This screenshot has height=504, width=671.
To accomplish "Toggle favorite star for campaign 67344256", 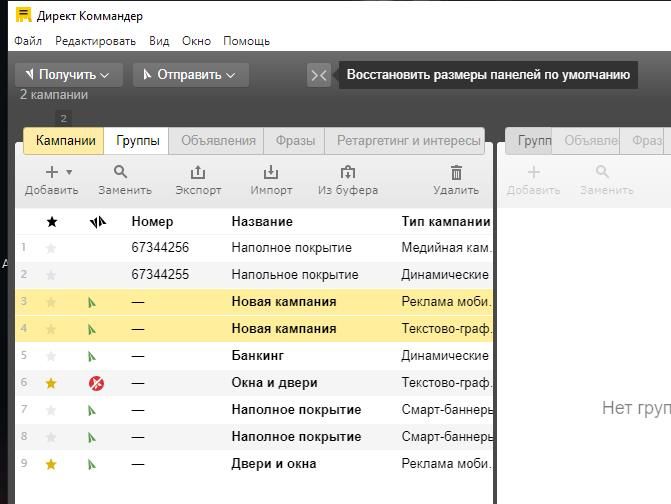I will tap(51, 248).
